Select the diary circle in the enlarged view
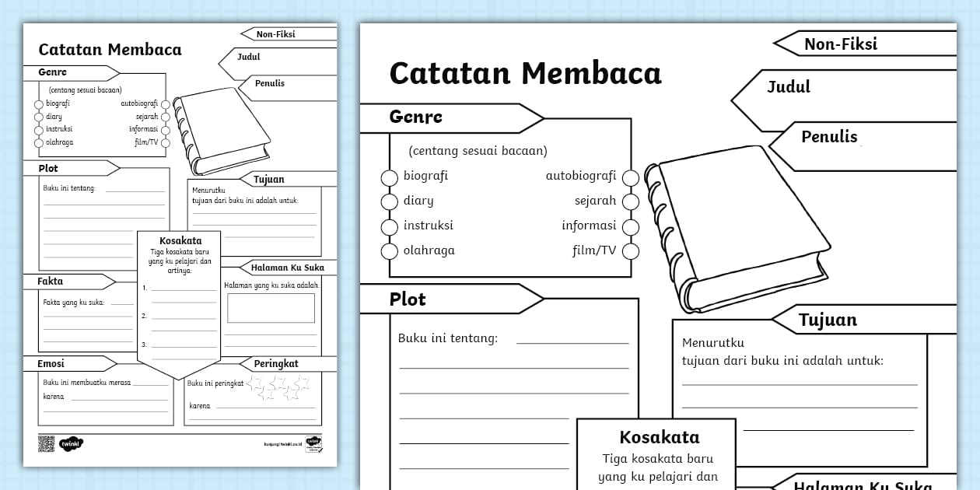 coord(389,201)
